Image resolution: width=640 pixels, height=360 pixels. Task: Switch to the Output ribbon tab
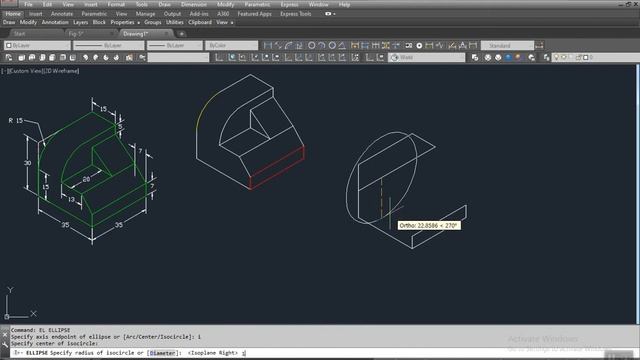pyautogui.click(x=172, y=14)
